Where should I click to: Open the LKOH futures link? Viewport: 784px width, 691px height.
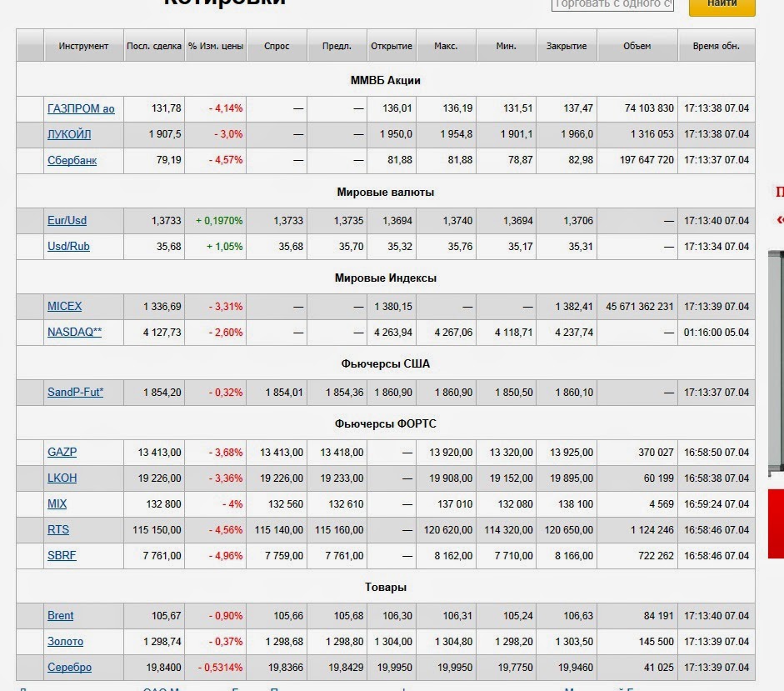point(62,478)
